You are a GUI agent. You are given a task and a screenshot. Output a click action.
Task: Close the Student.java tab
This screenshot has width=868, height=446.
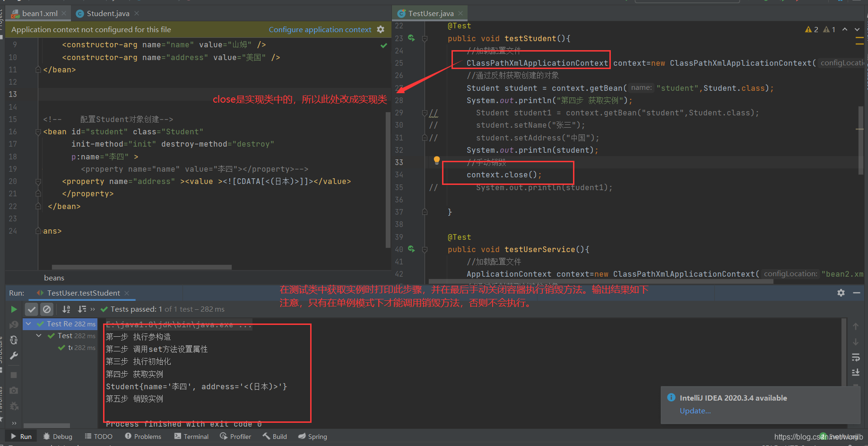pos(137,13)
